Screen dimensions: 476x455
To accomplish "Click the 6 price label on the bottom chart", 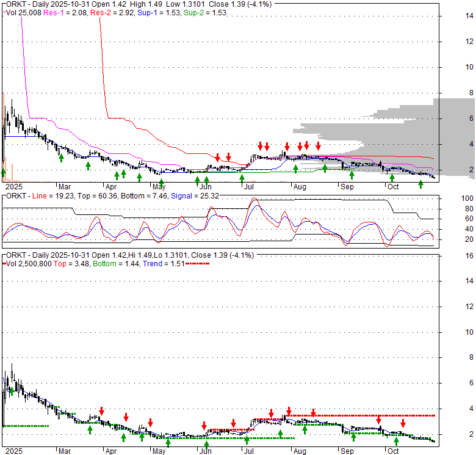I will click(x=472, y=383).
